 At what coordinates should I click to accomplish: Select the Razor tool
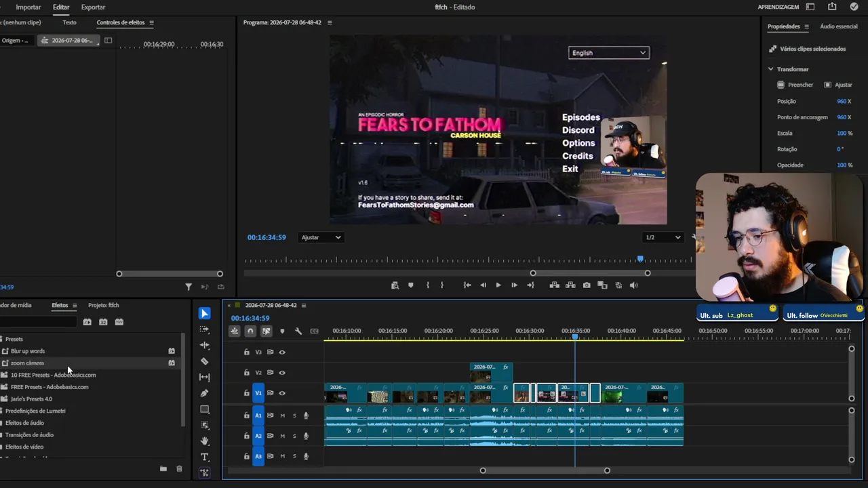coord(205,361)
